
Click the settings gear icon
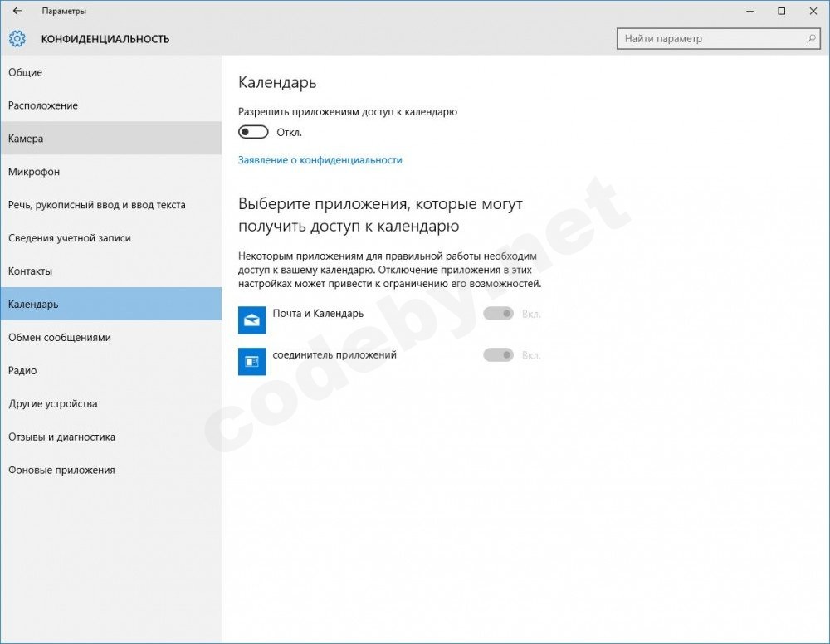[x=17, y=39]
